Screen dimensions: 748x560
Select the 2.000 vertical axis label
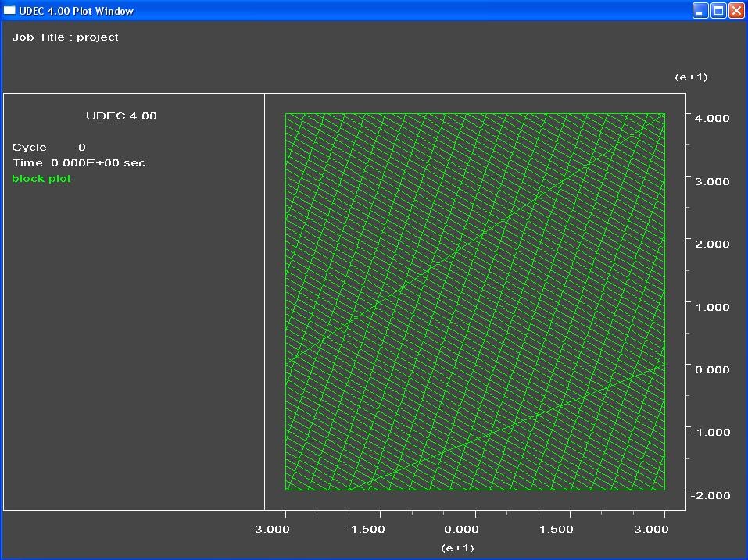[x=712, y=244]
